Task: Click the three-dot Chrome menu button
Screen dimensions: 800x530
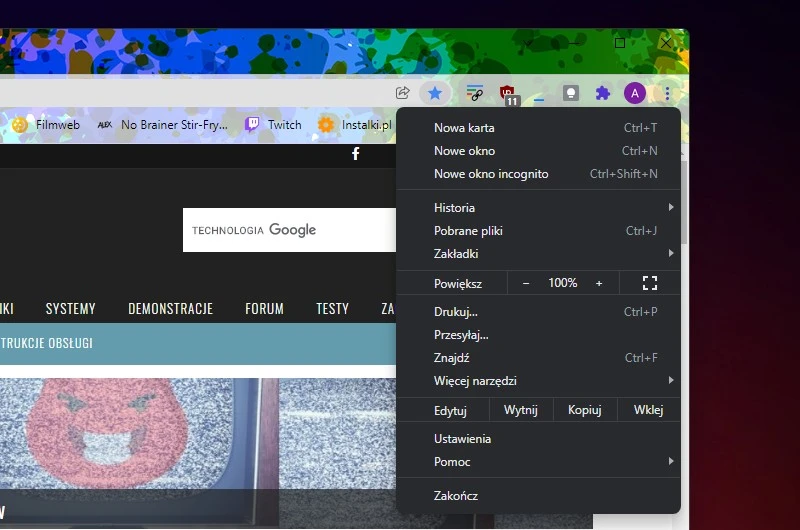Action: (667, 93)
